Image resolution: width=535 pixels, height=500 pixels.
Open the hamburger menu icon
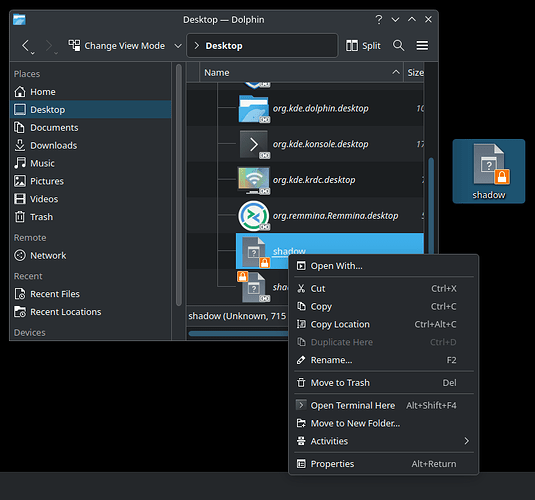[422, 45]
